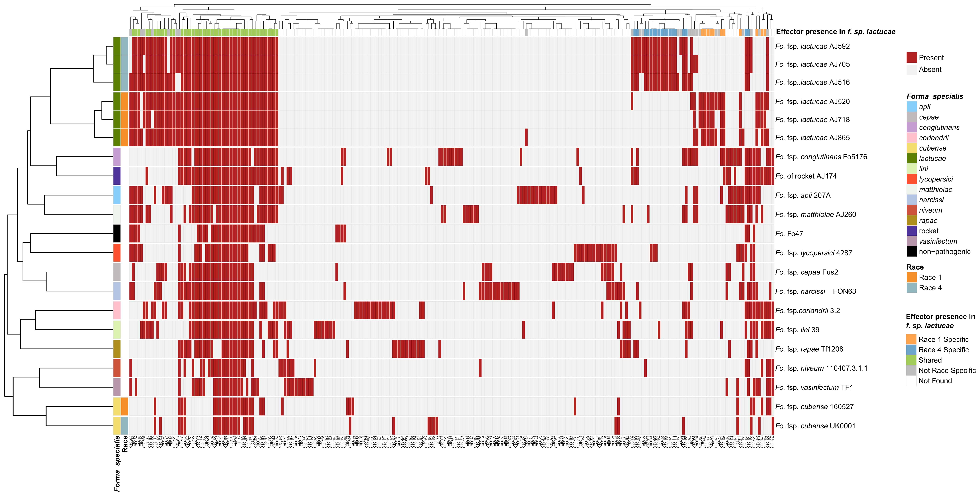Click the rotated 'Race' axis label
This screenshot has width=980, height=496.
(125, 444)
